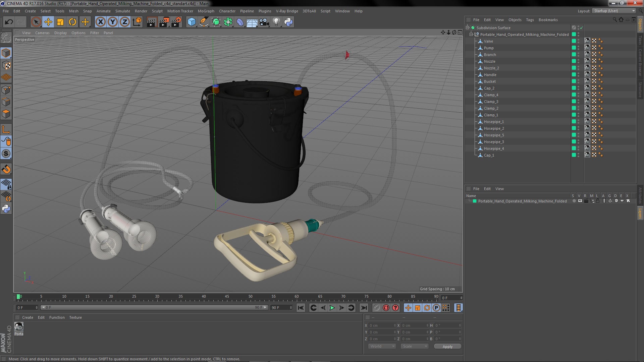Add a camera object

coord(264,22)
